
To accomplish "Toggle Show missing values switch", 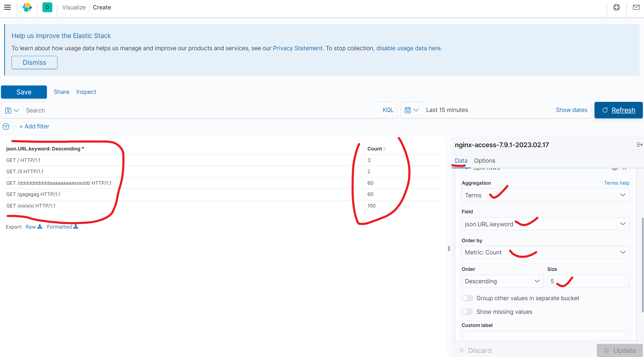I will 467,312.
